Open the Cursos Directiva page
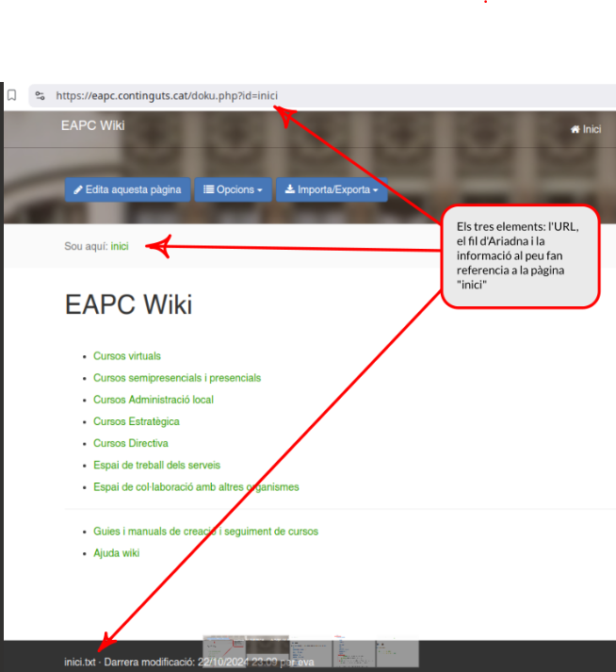This screenshot has height=672, width=616. [131, 443]
